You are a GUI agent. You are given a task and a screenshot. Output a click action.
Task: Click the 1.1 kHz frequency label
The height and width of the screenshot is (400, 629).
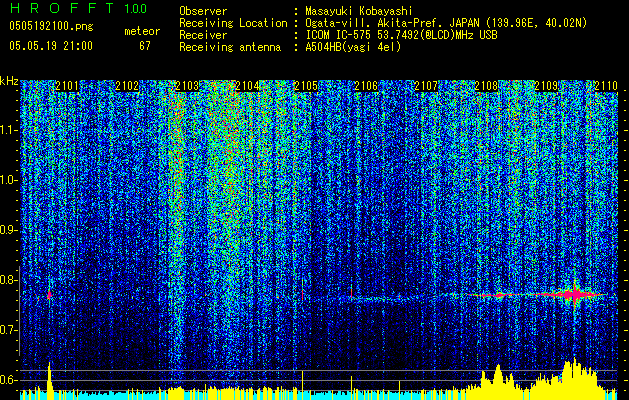[x=8, y=130]
